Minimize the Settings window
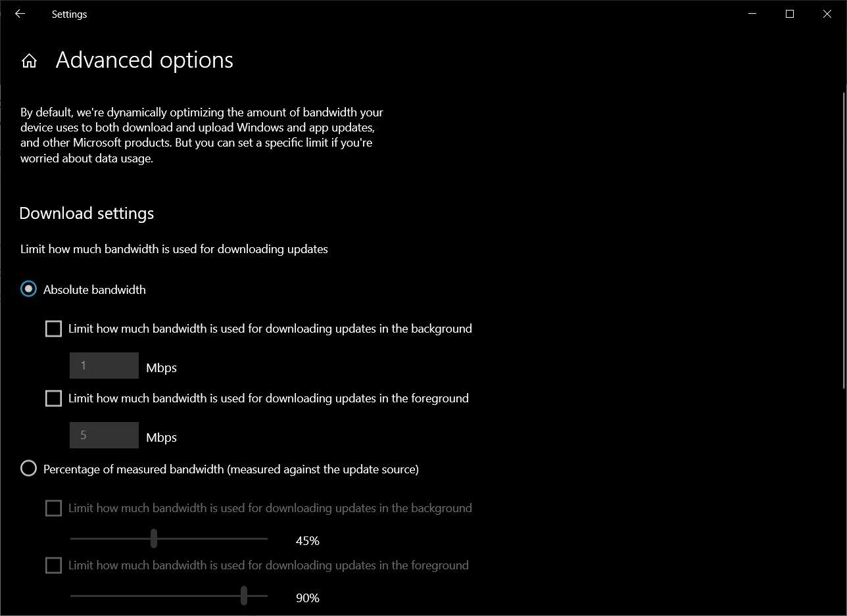Viewport: 847px width, 616px height. 753,14
